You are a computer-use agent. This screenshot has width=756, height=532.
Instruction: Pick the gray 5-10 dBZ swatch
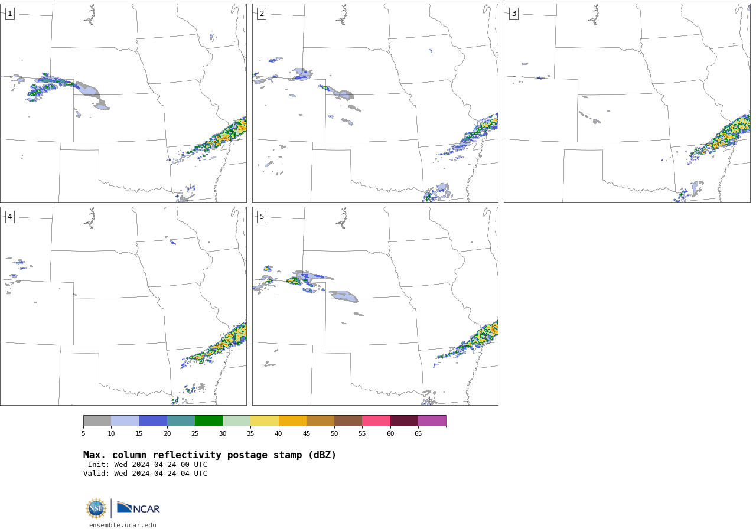(97, 421)
